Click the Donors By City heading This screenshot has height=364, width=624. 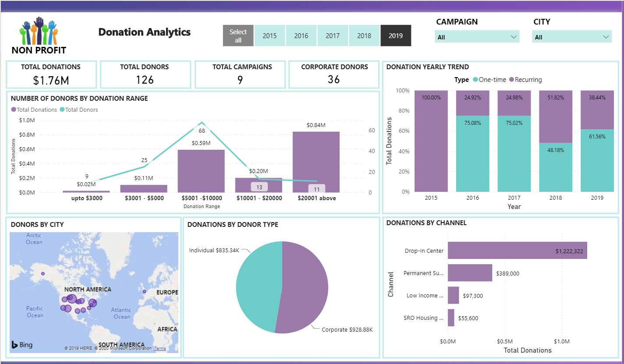point(37,225)
